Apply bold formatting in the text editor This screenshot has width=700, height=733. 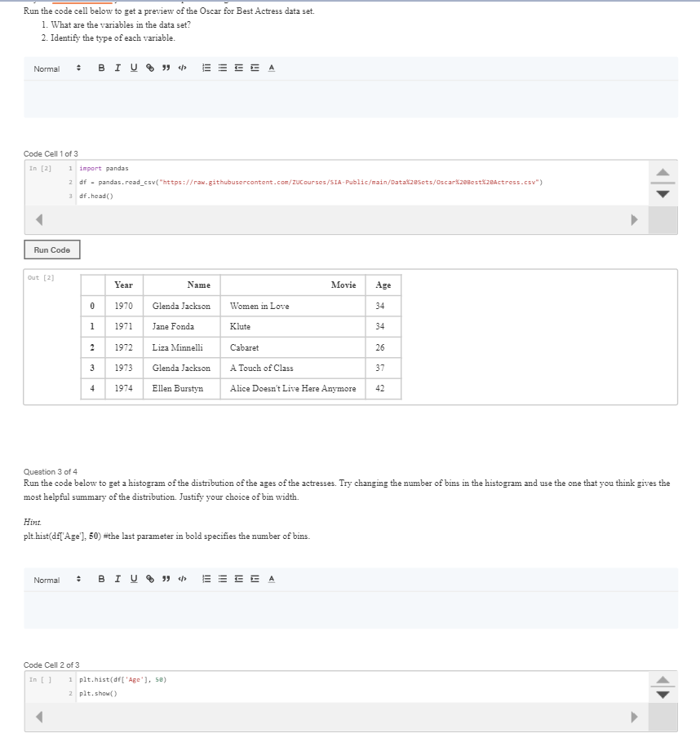(102, 68)
